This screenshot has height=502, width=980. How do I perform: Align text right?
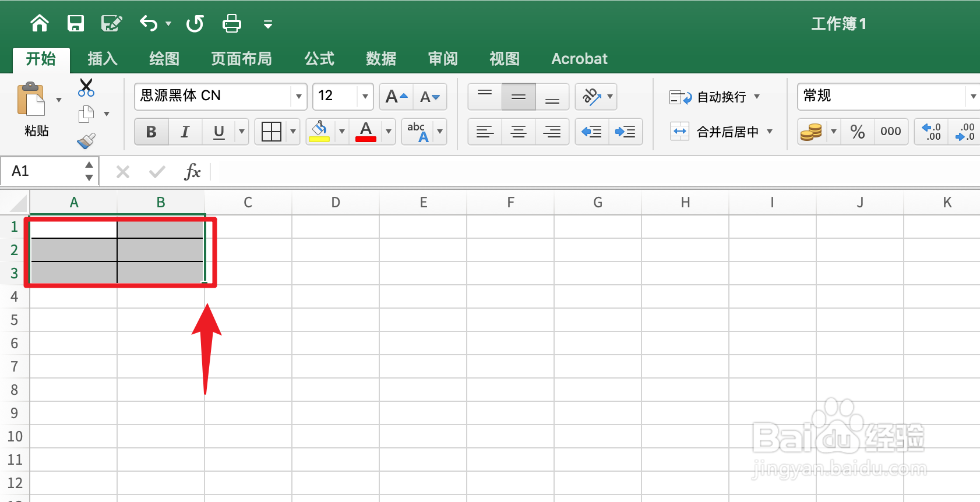click(552, 132)
